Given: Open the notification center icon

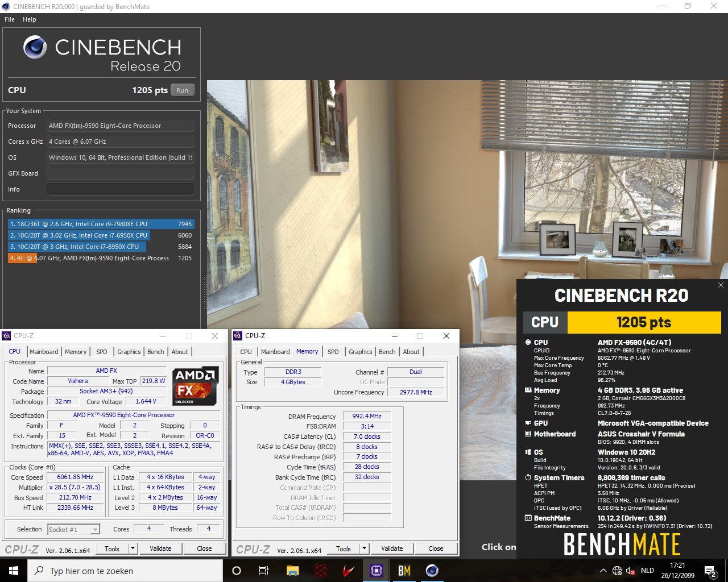Looking at the screenshot, I should pos(710,571).
